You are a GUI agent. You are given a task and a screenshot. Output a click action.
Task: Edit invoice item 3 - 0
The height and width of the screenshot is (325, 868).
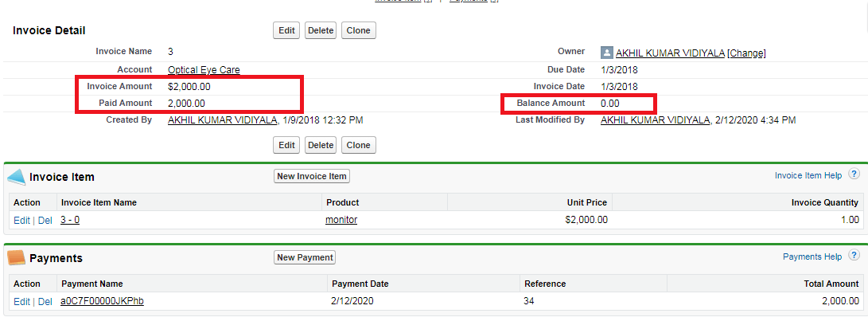point(21,220)
